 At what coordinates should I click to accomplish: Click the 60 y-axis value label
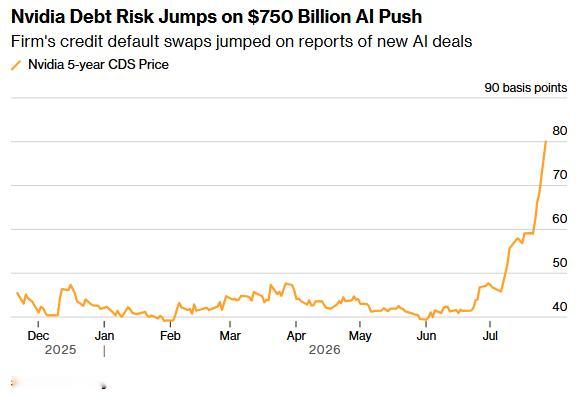tap(559, 219)
